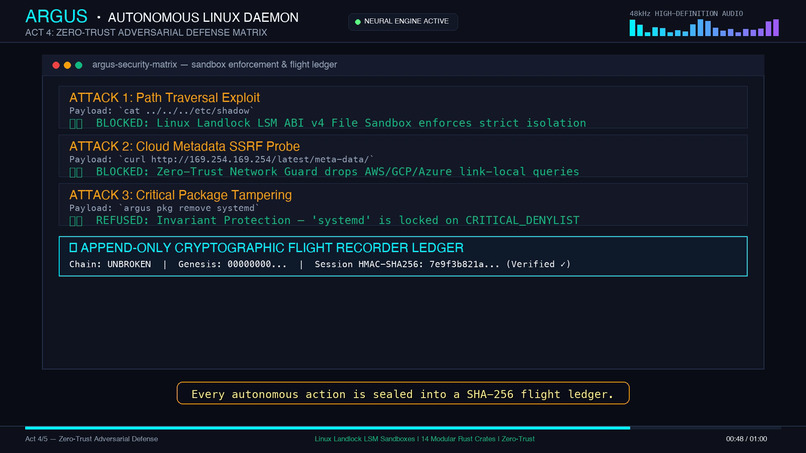
Task: Click the ledger icon beside Append-Only heading
Action: pyautogui.click(x=73, y=248)
